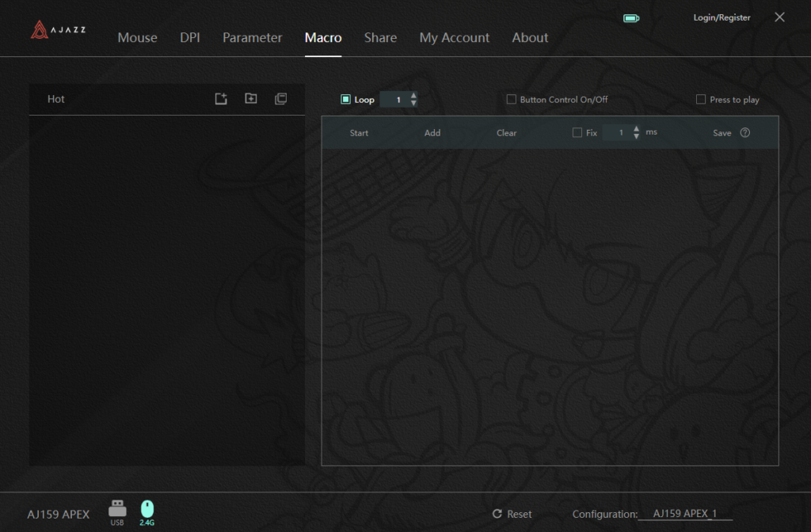Tick the Fix delay checkbox
The width and height of the screenshot is (811, 532).
[x=577, y=133]
